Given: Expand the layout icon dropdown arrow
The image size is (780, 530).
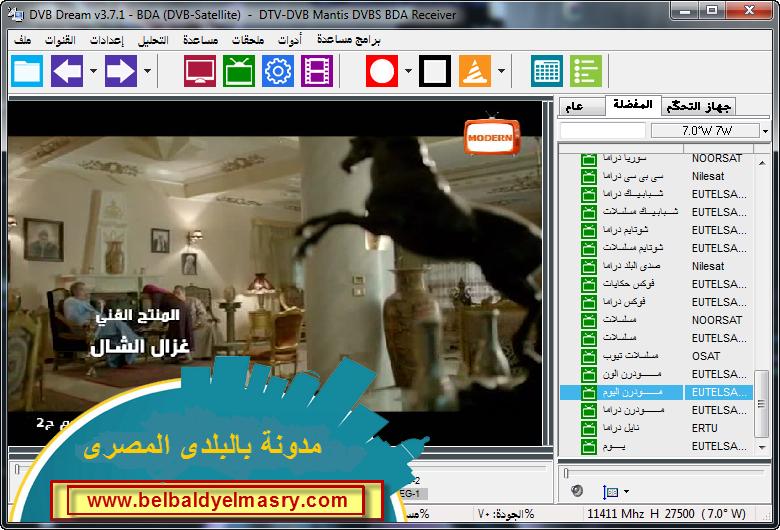Looking at the screenshot, I should pyautogui.click(x=626, y=492).
